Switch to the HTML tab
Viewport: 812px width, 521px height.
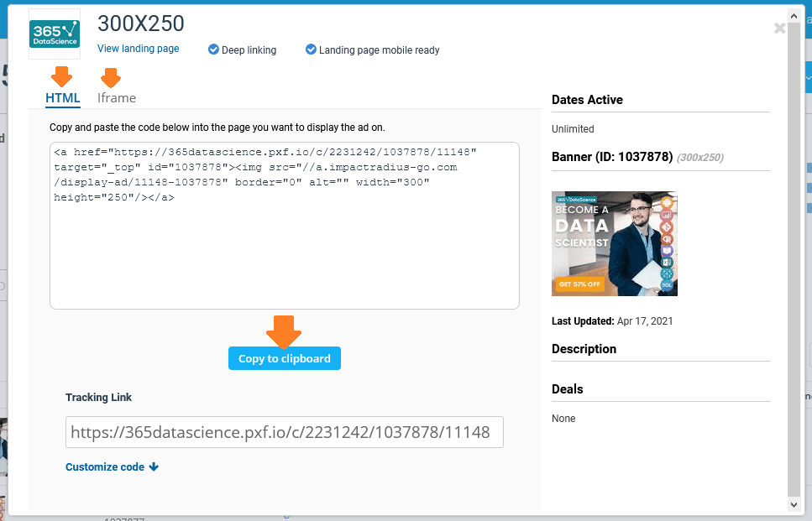[x=63, y=98]
